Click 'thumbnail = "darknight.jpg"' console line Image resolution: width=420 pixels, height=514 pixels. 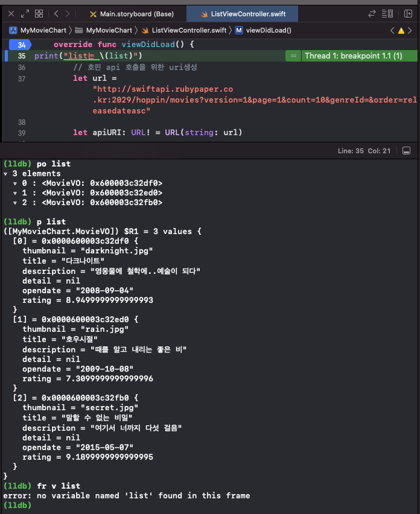[87, 251]
